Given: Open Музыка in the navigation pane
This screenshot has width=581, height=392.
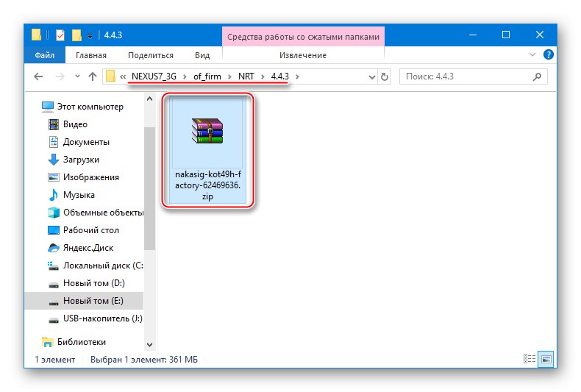Looking at the screenshot, I should (x=79, y=195).
